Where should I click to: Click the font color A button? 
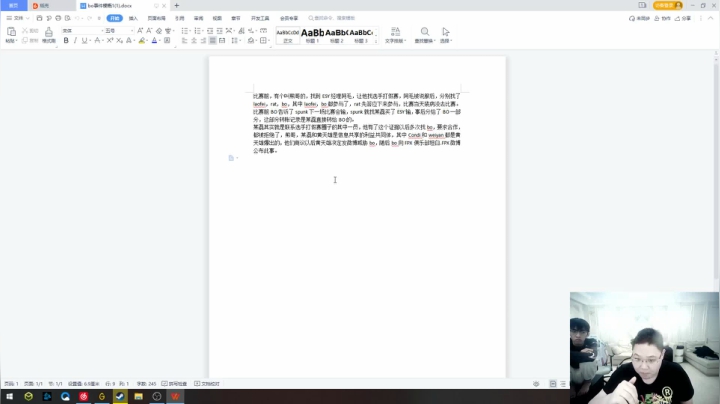coord(154,40)
